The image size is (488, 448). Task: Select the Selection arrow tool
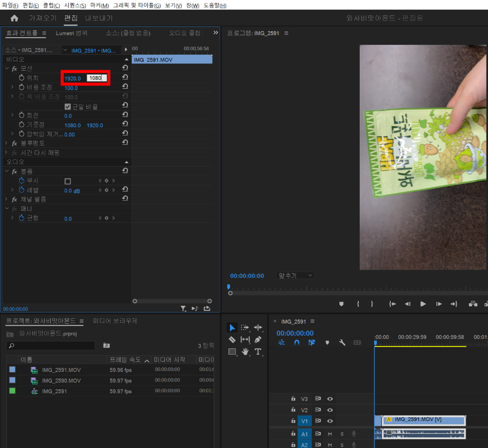(232, 328)
